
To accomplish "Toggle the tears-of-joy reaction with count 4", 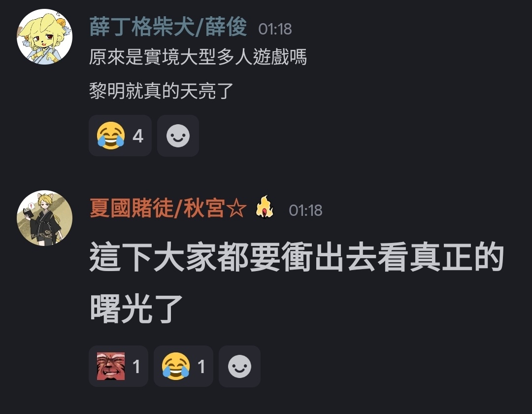I will (x=120, y=136).
